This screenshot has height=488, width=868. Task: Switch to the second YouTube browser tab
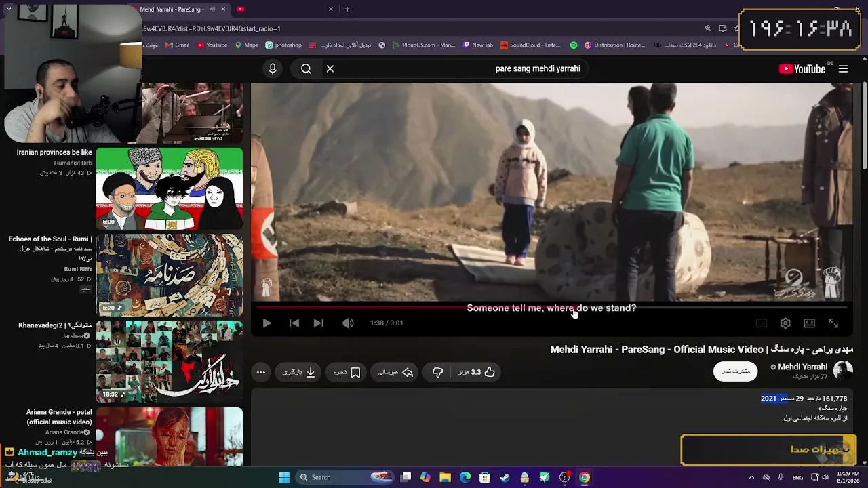click(285, 9)
